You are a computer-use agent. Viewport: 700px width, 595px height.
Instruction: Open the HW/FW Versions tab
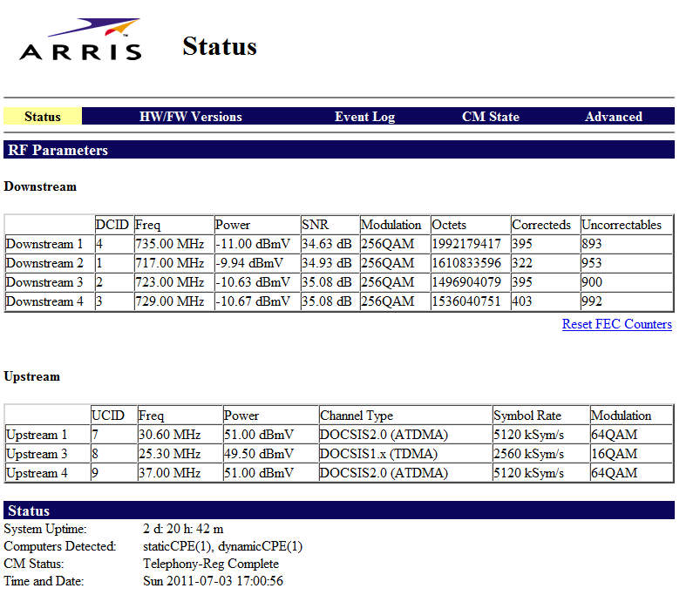[191, 117]
